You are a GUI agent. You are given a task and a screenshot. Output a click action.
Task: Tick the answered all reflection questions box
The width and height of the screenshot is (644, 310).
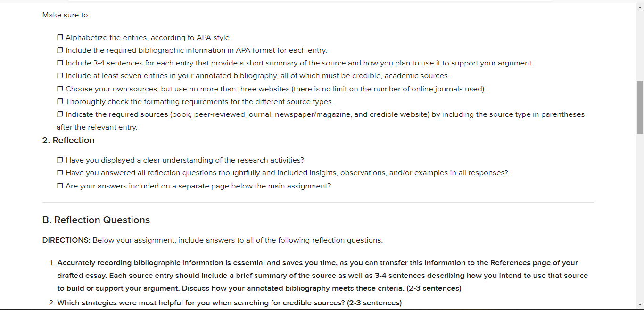tap(60, 173)
